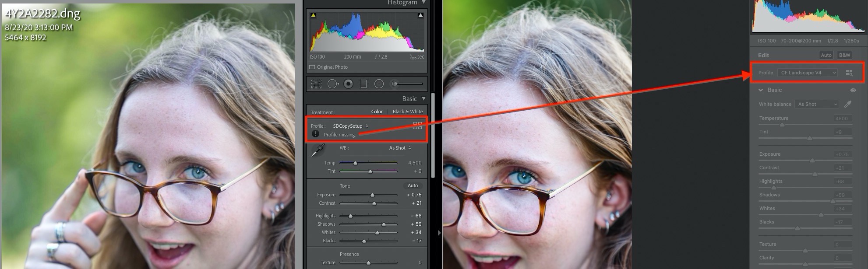Adjust the Lightroom Contrast slider handle
Image resolution: width=868 pixels, height=269 pixels.
tap(374, 203)
